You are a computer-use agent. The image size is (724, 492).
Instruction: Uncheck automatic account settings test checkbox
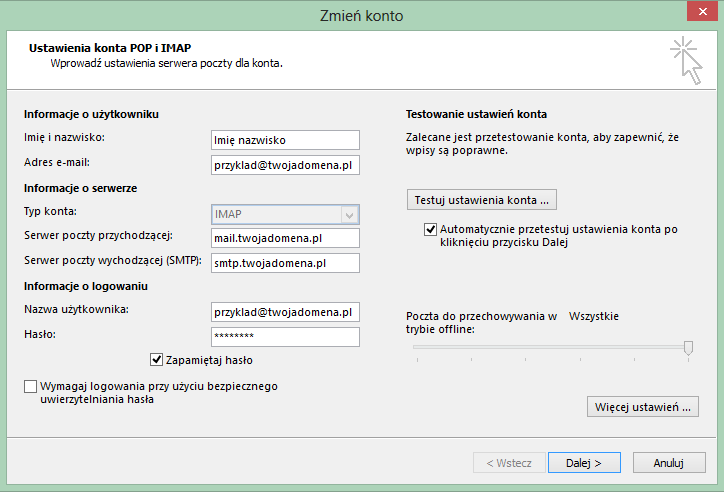pos(430,229)
